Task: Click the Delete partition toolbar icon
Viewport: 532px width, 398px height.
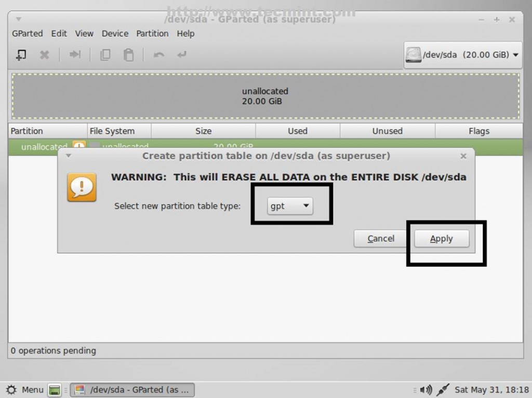Action: [45, 54]
